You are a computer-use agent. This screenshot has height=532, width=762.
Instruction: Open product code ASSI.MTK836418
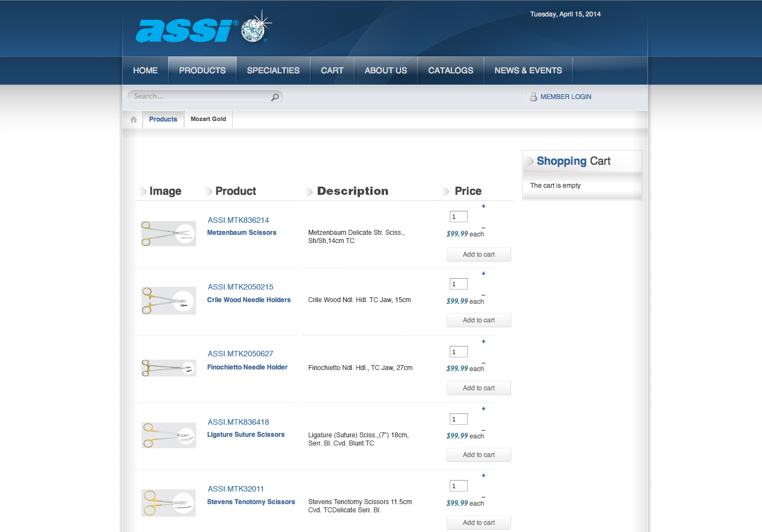click(238, 422)
